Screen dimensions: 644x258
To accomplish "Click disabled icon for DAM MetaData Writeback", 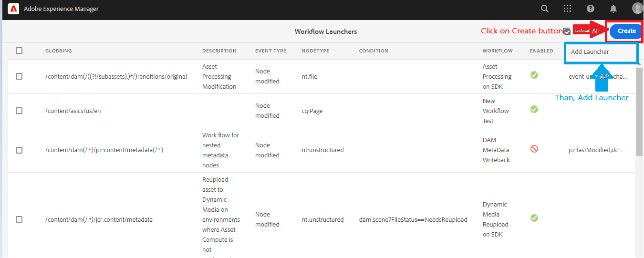I will (534, 149).
